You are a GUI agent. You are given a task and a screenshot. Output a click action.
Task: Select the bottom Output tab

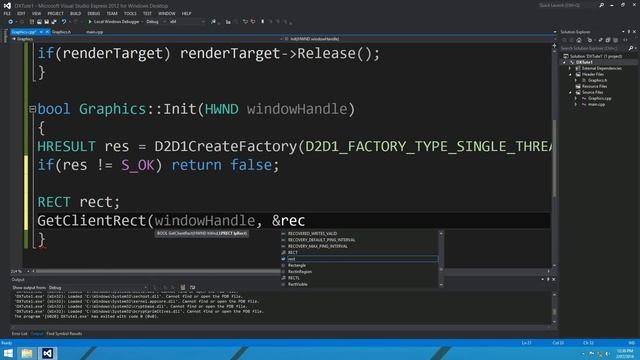pos(37,334)
